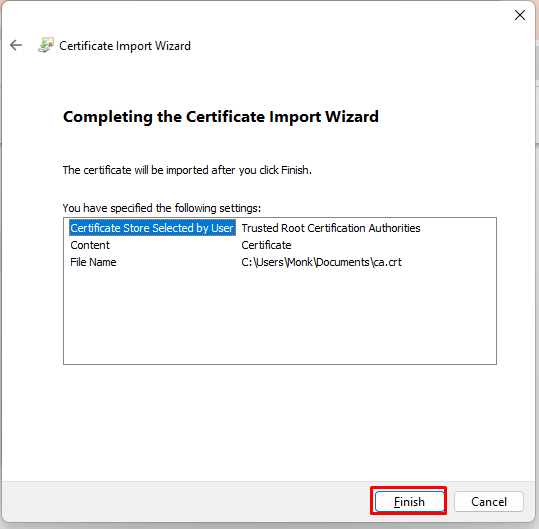The width and height of the screenshot is (539, 529).
Task: Click the ca.crt file path value
Action: point(321,262)
